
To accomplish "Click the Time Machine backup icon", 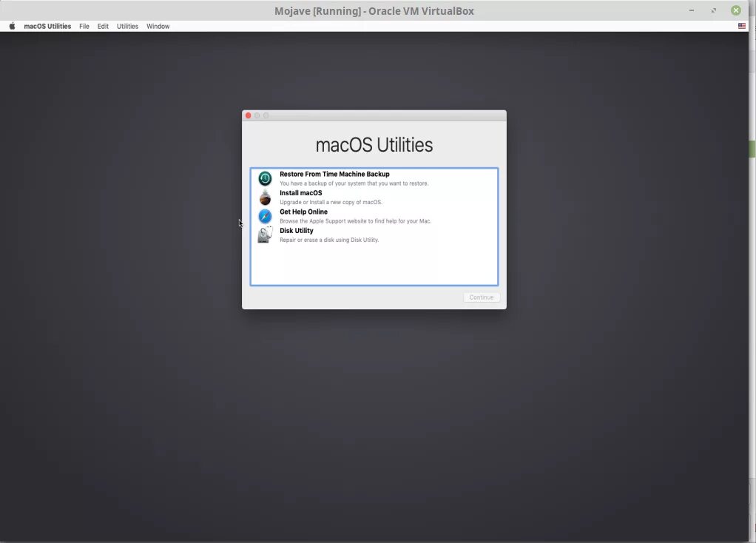I will pos(265,178).
